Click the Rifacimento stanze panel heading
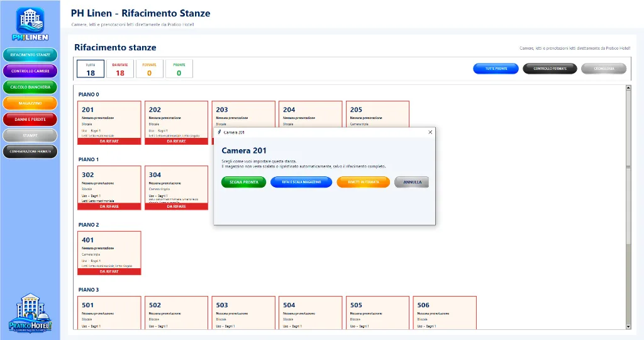This screenshot has width=644, height=340. 115,47
